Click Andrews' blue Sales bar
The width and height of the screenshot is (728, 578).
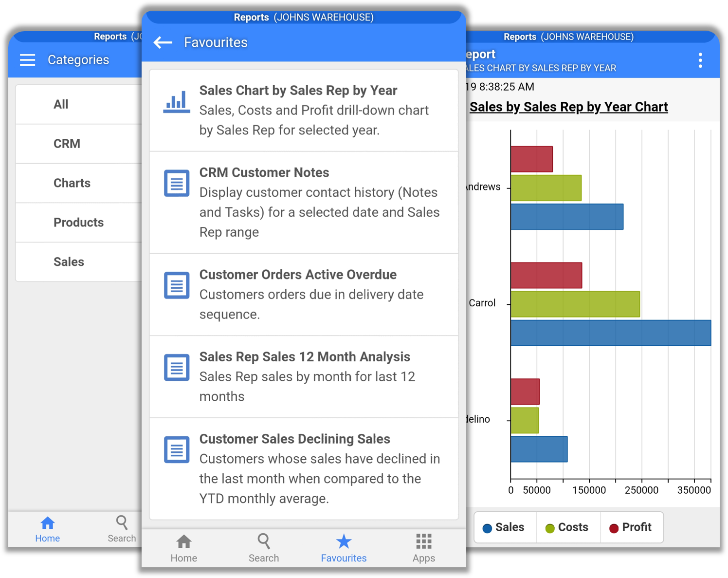click(567, 217)
